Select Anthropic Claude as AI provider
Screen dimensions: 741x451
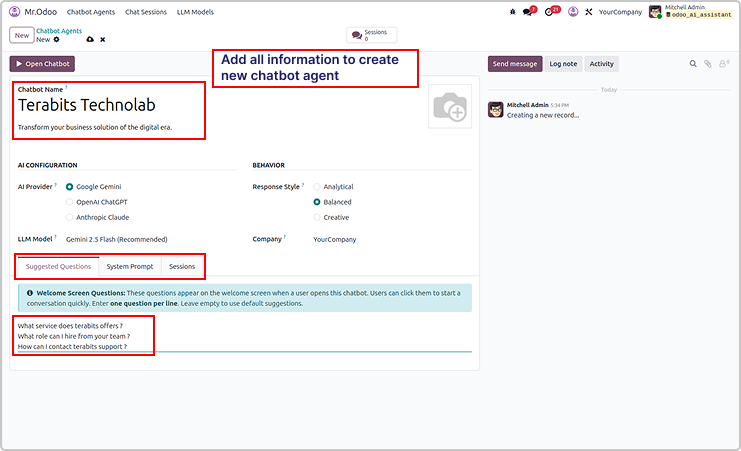[69, 217]
